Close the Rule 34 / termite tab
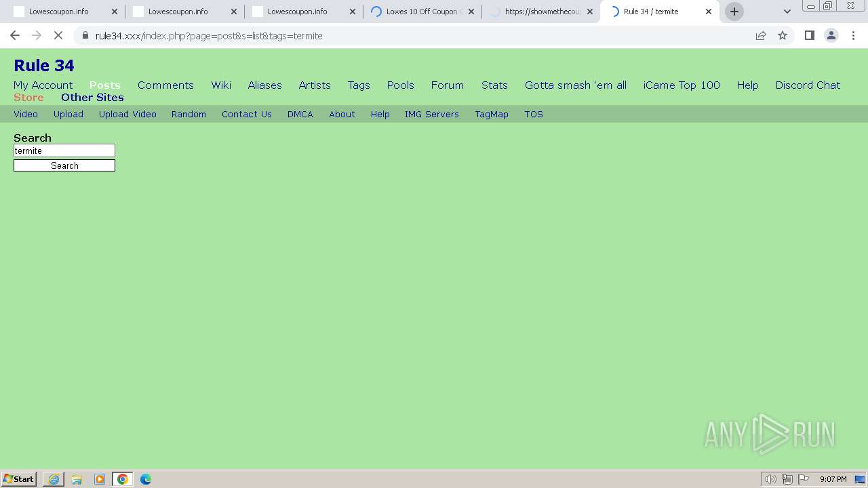 pos(709,12)
